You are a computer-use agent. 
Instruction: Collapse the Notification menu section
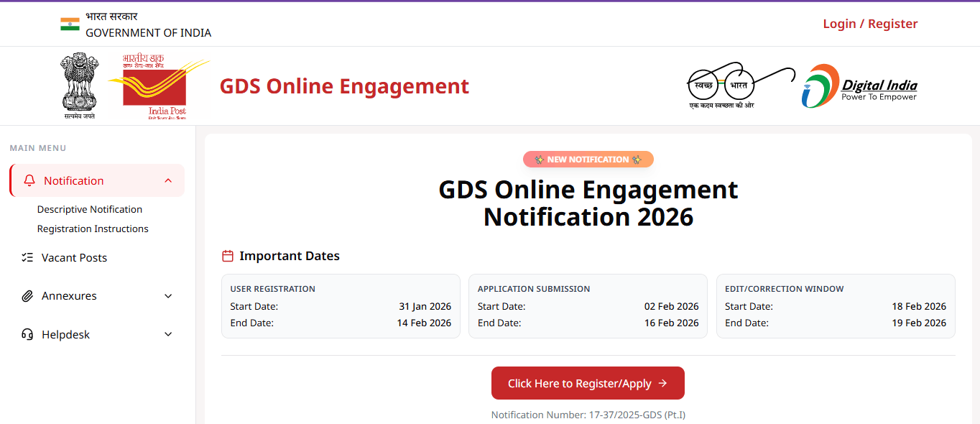[x=168, y=180]
